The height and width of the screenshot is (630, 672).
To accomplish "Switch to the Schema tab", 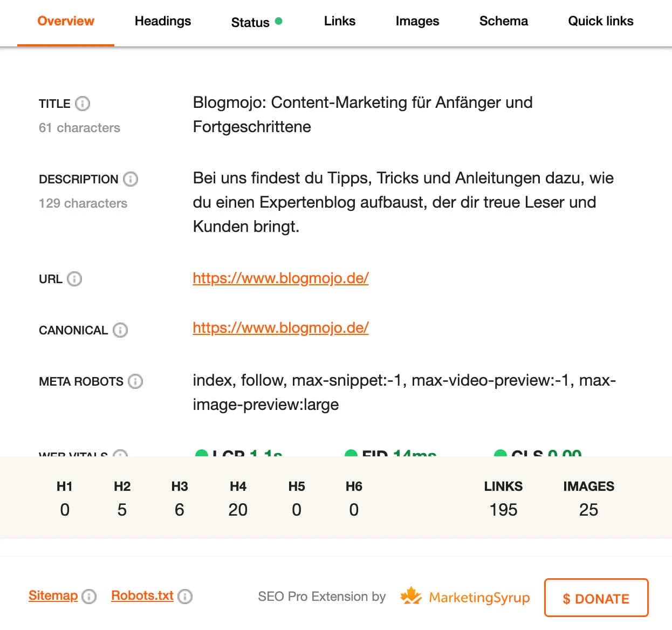I will (x=503, y=21).
